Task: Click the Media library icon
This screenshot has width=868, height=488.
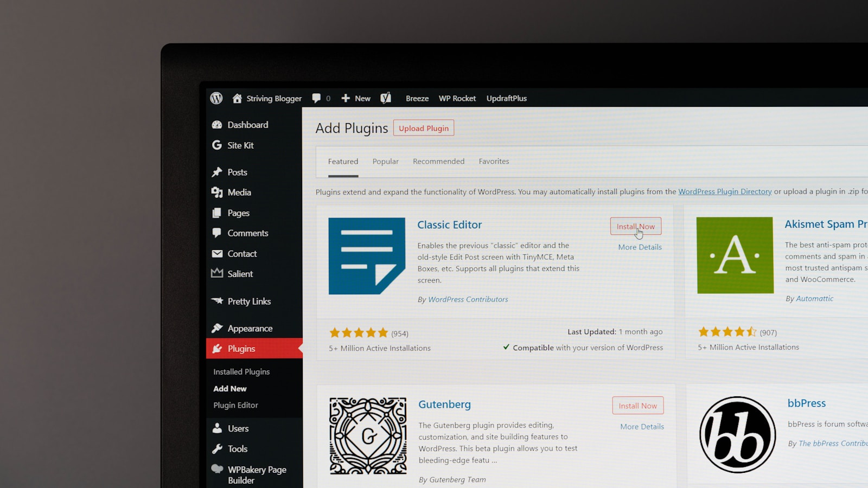Action: click(217, 192)
